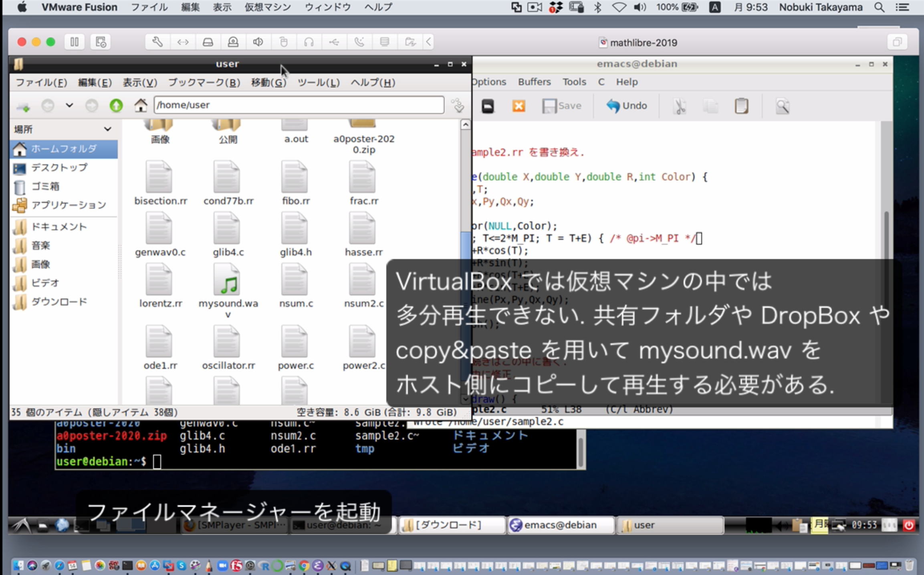Click Emacs vertical scrollbar

886,265
